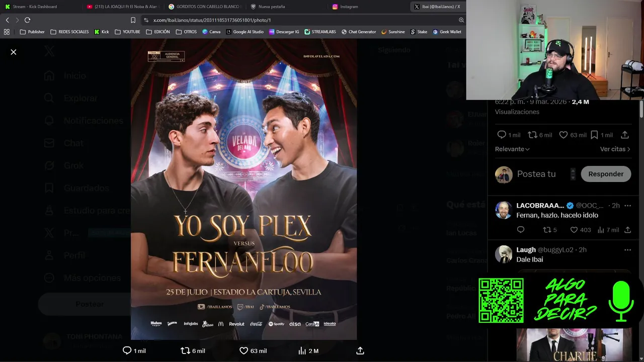Share LACOBRAAA's comment
The height and width of the screenshot is (362, 644).
click(627, 230)
